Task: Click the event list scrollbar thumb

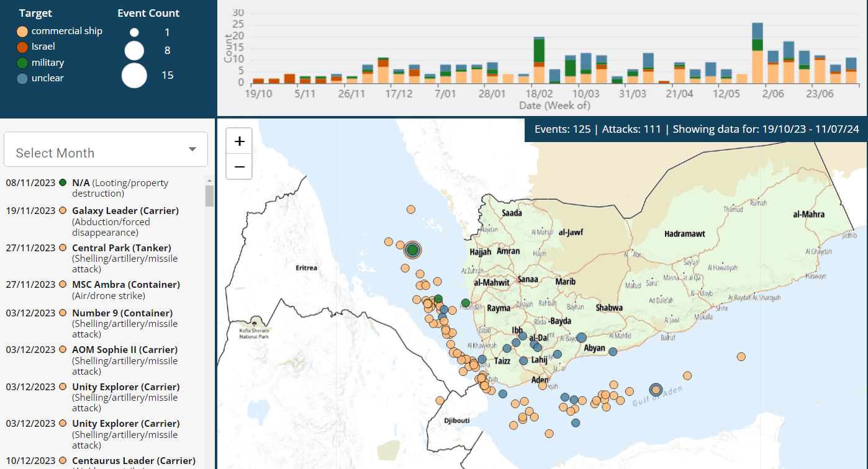Action: click(209, 195)
